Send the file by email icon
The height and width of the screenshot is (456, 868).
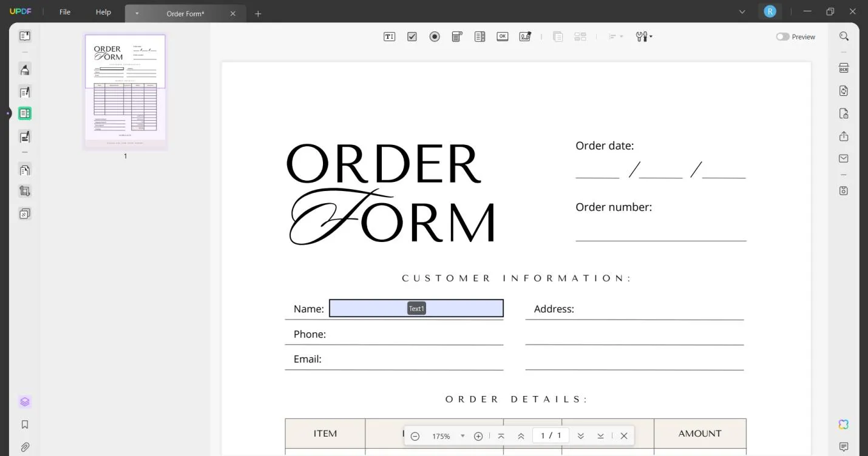coord(844,158)
